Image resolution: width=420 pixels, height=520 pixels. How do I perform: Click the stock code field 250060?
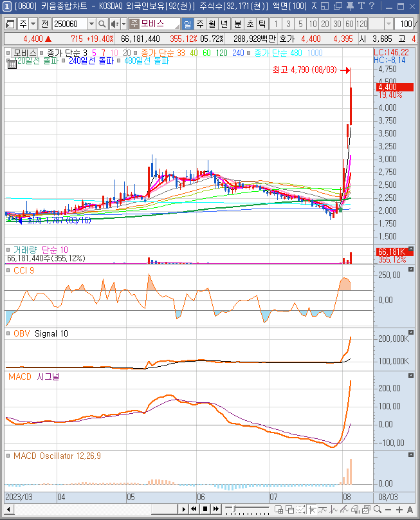point(69,24)
